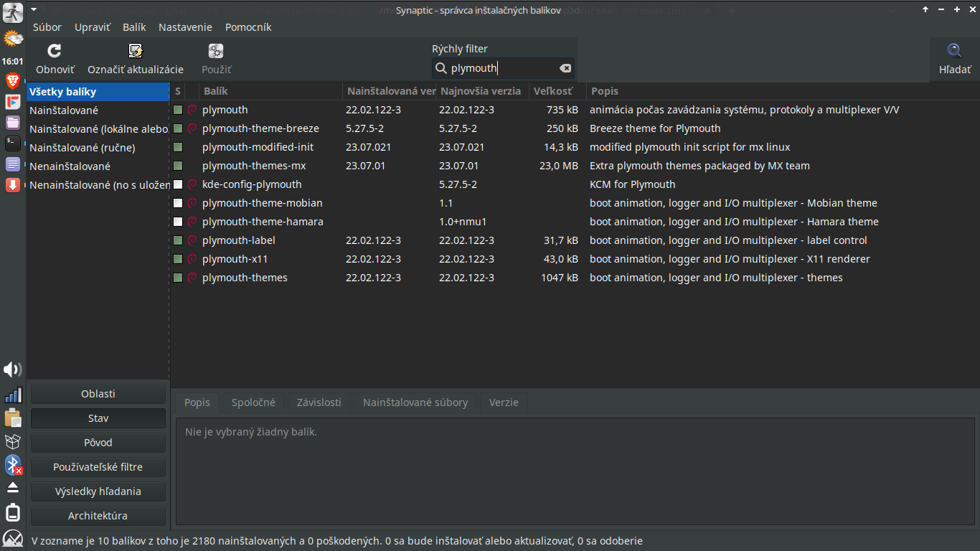Click the Debian swirl icon on the plymouth-x11 row

[x=192, y=259]
